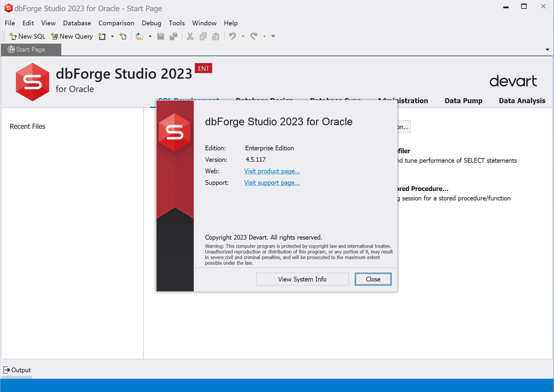Open the Help menu
Screen dimensions: 554x392
point(231,23)
